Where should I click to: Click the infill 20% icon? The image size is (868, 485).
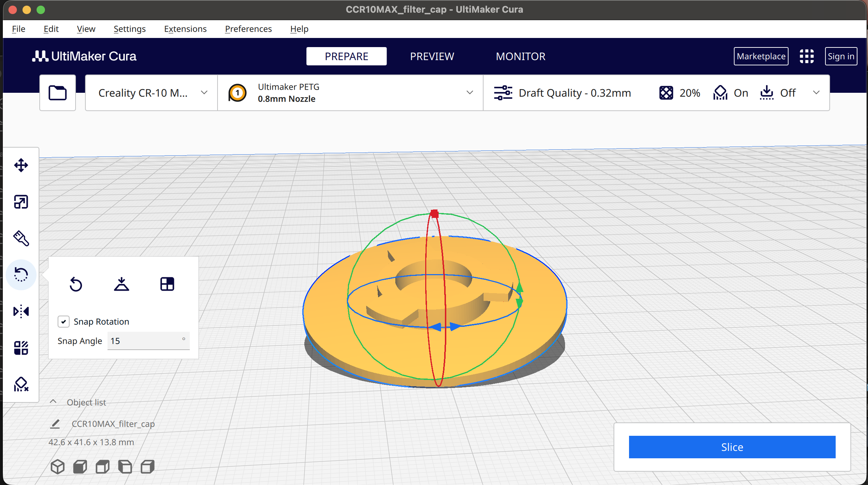(x=666, y=93)
